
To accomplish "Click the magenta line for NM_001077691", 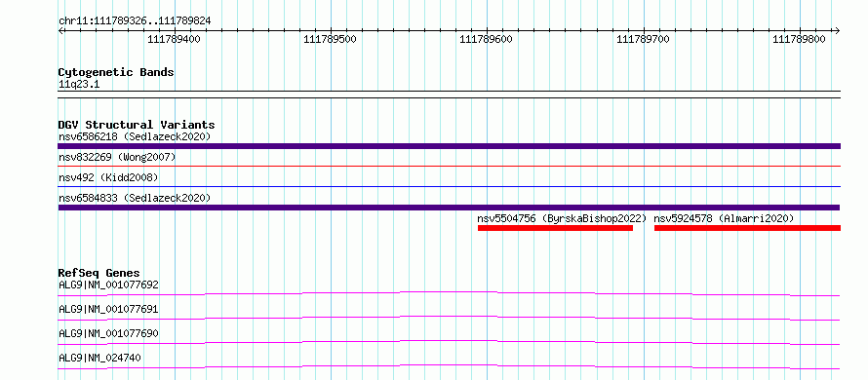I will tap(449, 318).
